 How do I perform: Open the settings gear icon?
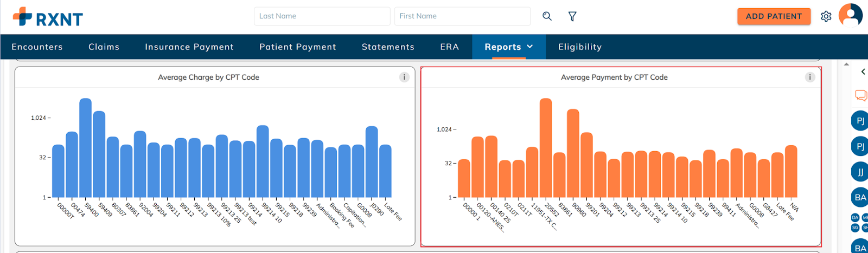826,16
